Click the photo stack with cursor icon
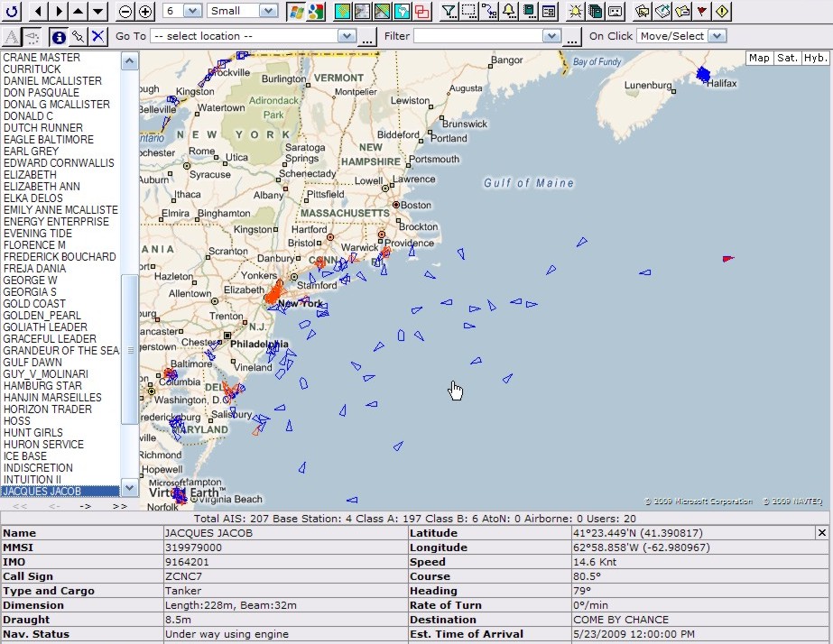This screenshot has width=833, height=644. coord(643,11)
